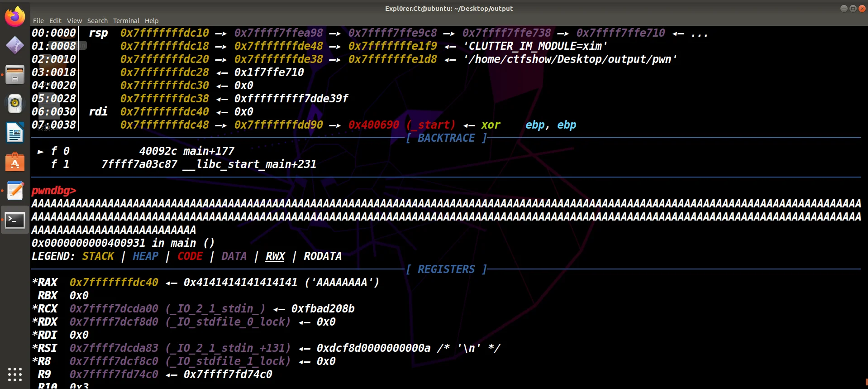Screen dimensions: 868x389
Task: Open the Search menu
Action: click(x=97, y=21)
